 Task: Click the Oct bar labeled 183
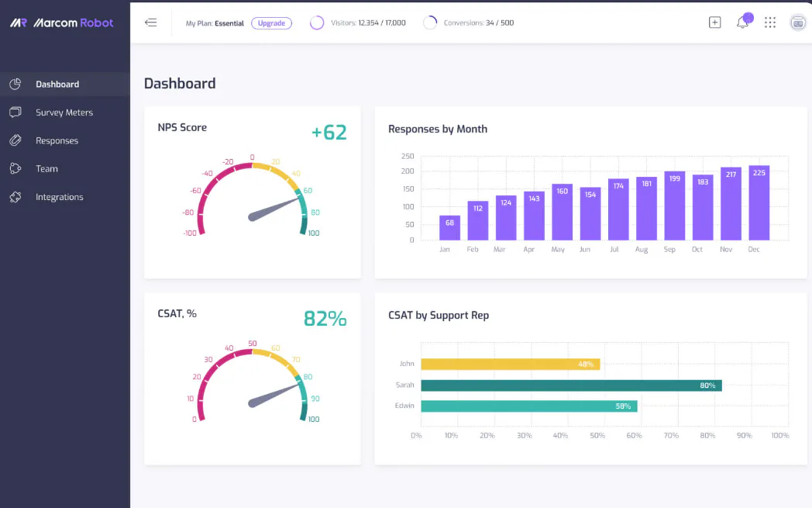pos(703,207)
